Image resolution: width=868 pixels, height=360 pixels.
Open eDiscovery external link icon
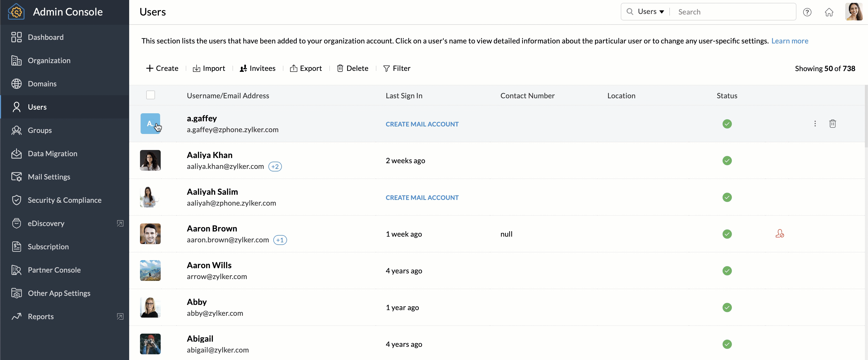tap(120, 223)
